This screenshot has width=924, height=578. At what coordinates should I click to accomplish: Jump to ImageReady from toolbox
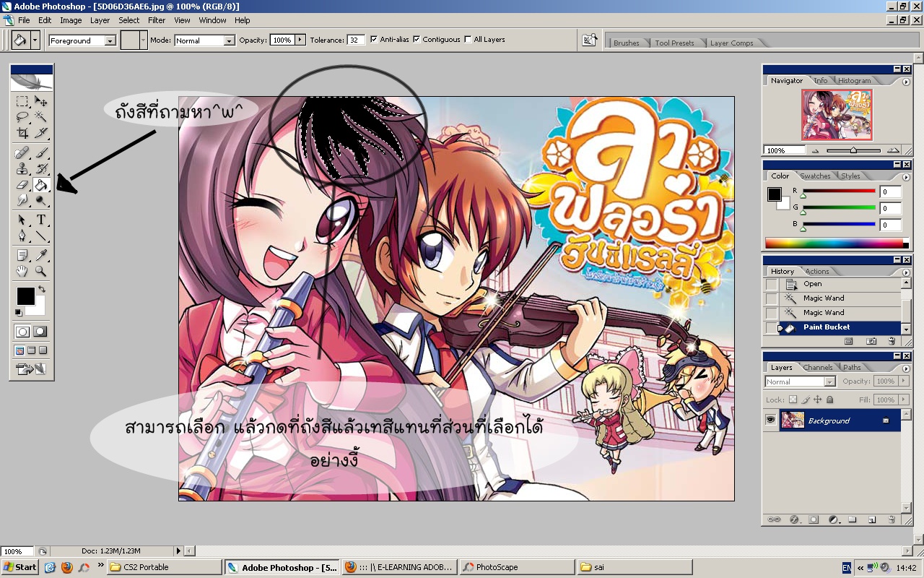[x=31, y=370]
